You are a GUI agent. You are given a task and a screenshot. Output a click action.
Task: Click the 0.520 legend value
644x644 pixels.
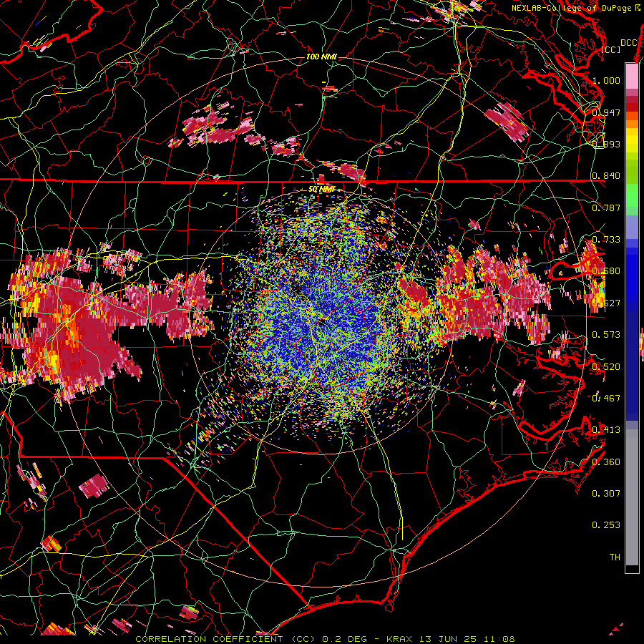pyautogui.click(x=606, y=366)
